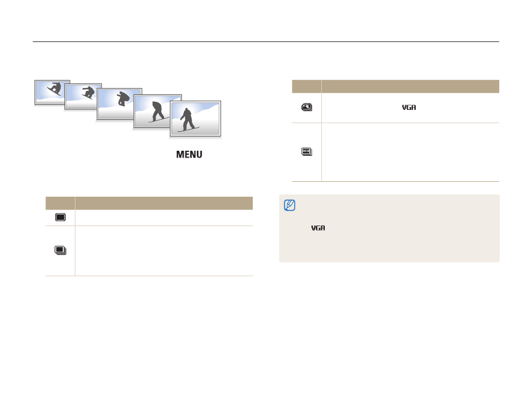
Task: Click the left table's tan header bar
Action: point(149,203)
